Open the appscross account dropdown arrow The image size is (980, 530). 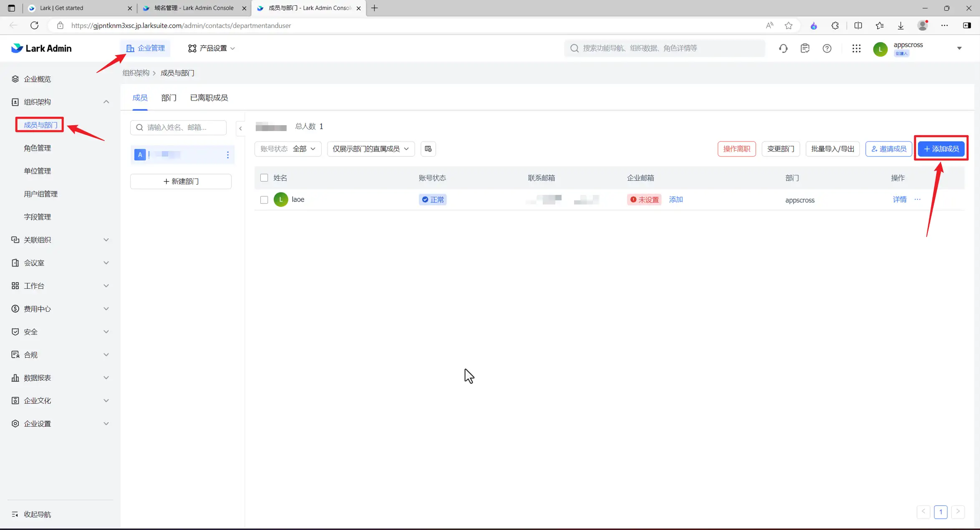[960, 48]
